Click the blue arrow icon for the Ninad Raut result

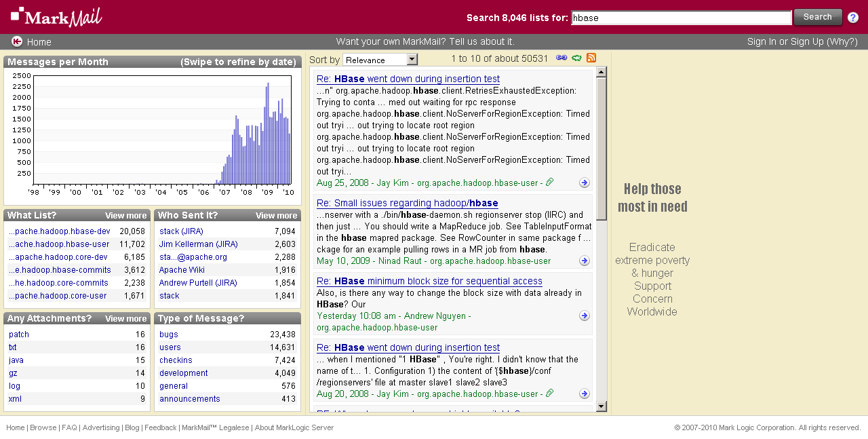(x=585, y=261)
